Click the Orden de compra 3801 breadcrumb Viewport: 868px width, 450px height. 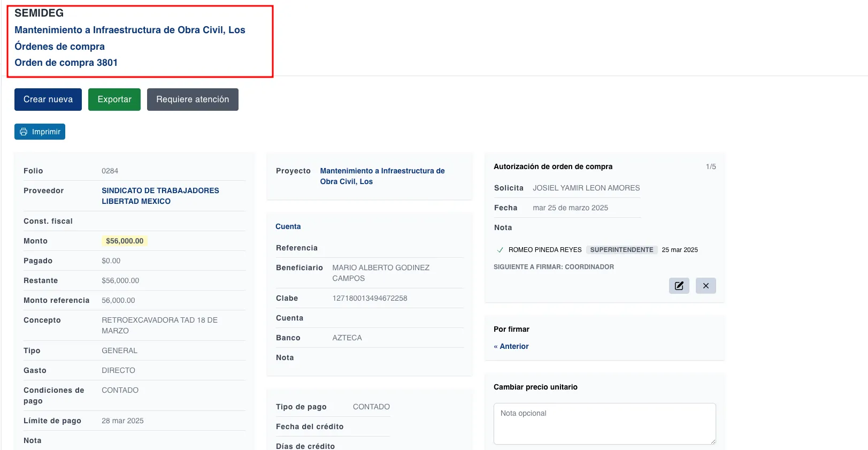pos(66,63)
